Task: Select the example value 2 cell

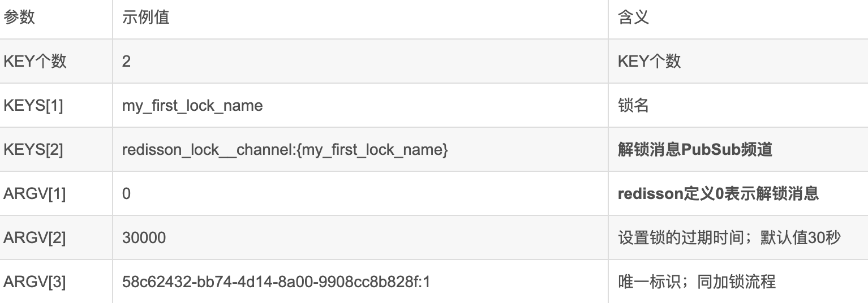Action: [126, 62]
